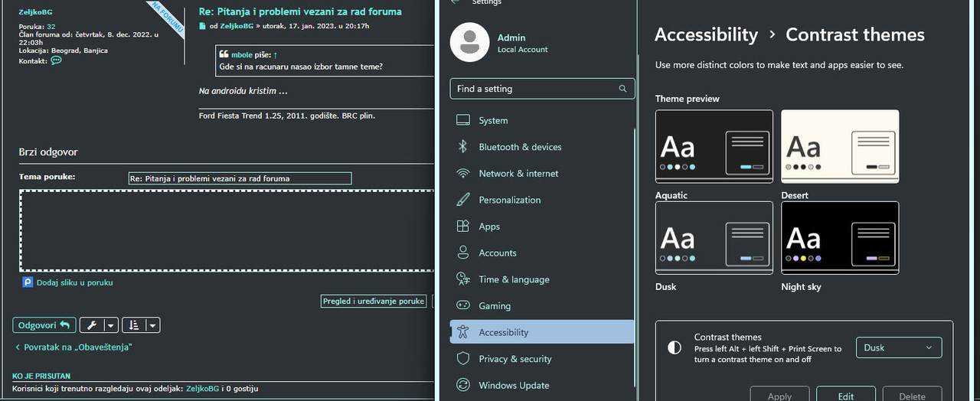Click the mbole username link in quote
The width and height of the screenshot is (980, 401).
(243, 55)
